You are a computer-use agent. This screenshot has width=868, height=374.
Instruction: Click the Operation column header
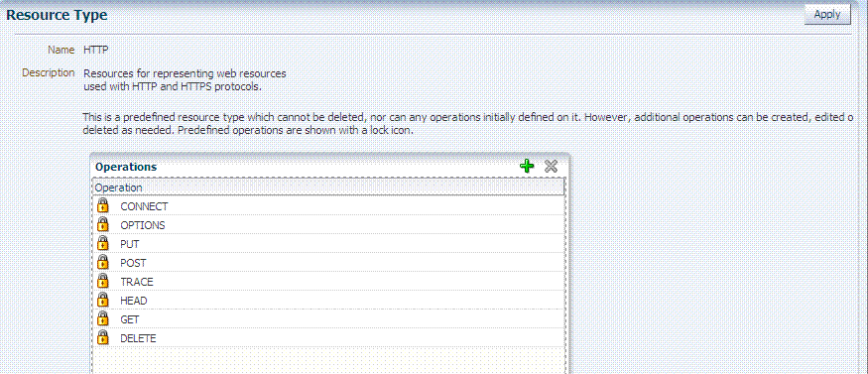click(328, 187)
